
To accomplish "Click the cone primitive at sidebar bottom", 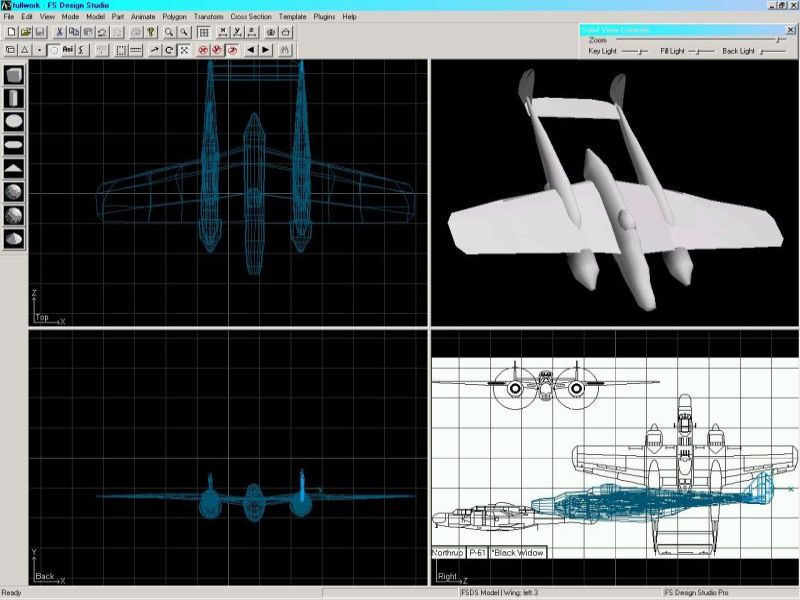I will point(14,239).
